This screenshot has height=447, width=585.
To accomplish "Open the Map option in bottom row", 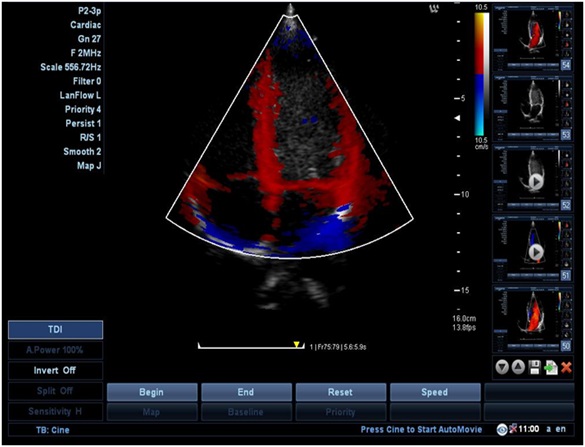I will pyautogui.click(x=152, y=412).
